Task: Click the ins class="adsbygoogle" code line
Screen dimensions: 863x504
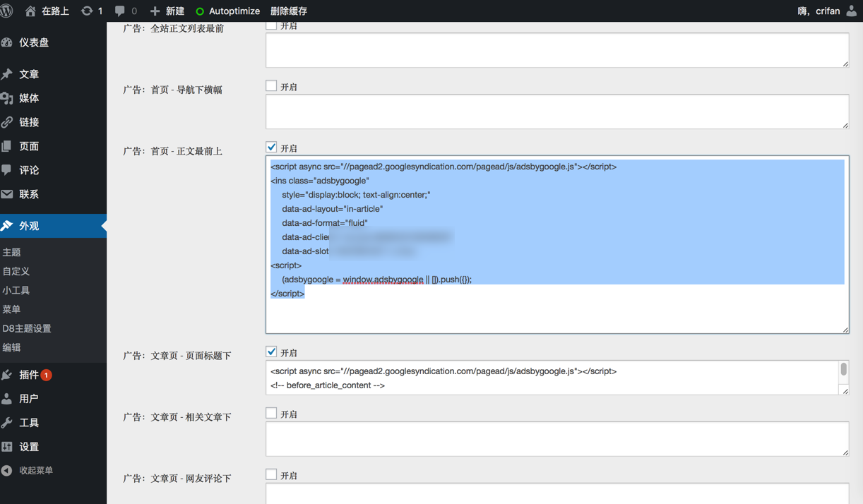Action: [320, 181]
